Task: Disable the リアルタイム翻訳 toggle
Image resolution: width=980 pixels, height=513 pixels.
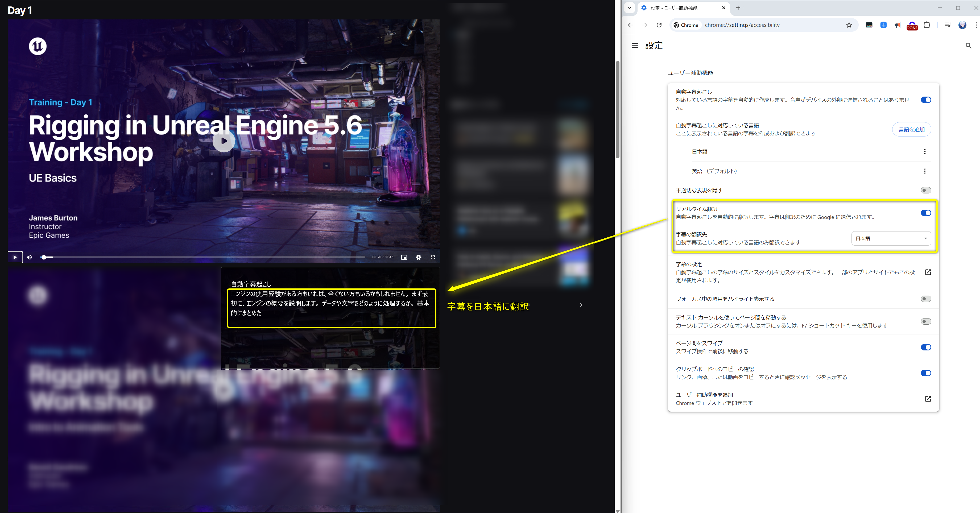Action: 926,213
